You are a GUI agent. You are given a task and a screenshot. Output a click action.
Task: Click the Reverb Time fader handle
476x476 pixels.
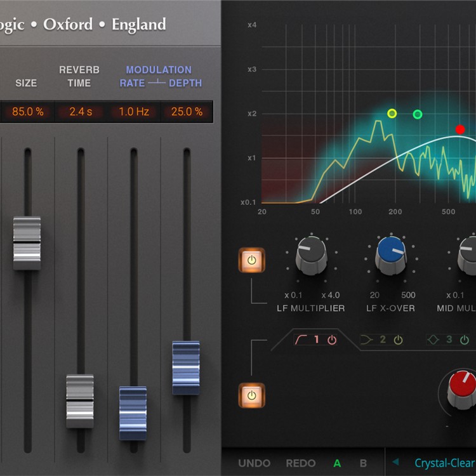80,401
